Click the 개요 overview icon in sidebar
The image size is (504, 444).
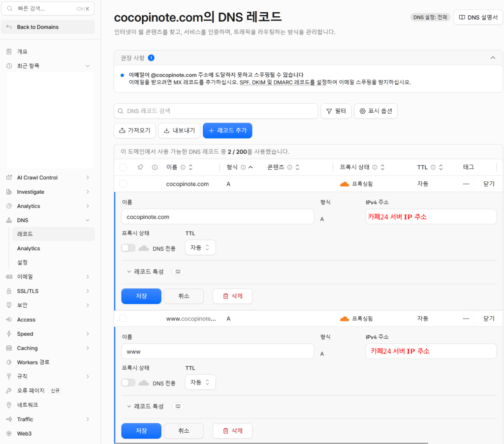9,51
